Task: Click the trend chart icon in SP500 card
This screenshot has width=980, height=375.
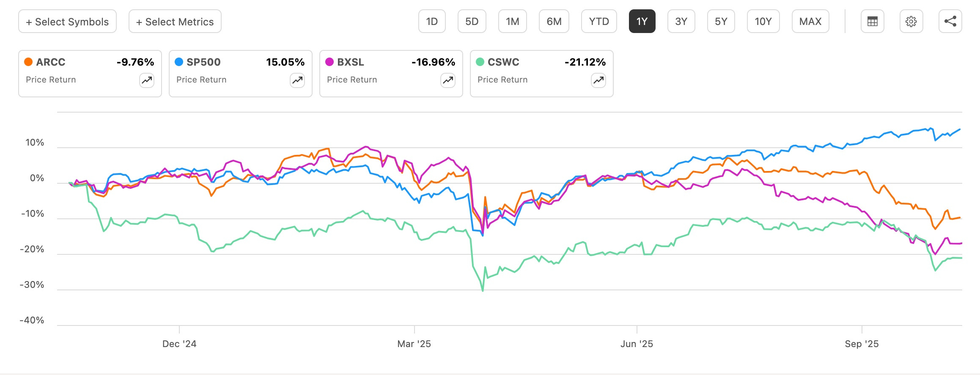Action: [297, 80]
